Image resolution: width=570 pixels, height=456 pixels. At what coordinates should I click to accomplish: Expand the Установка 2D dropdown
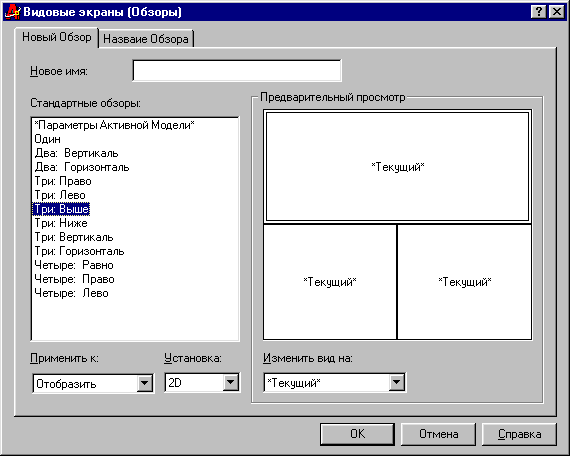(x=231, y=382)
